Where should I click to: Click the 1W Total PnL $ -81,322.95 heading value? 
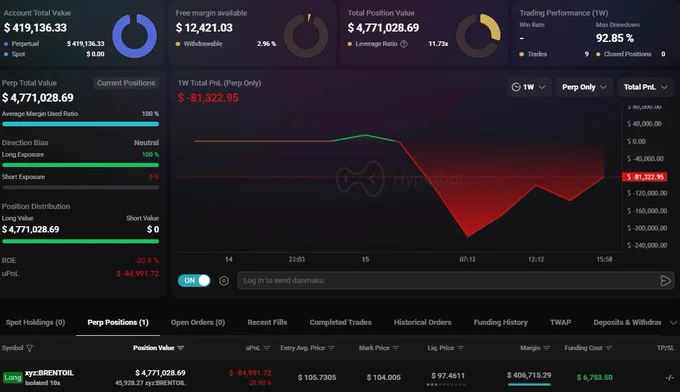point(208,98)
